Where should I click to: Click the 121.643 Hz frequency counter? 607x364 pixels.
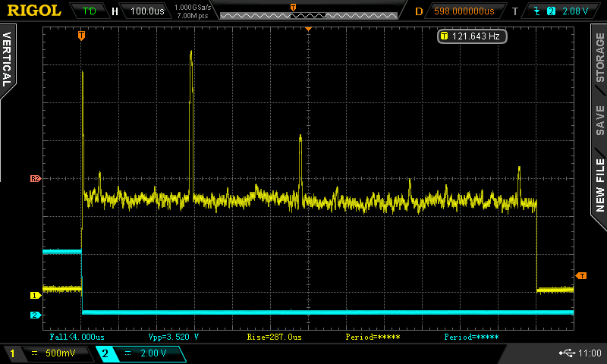[472, 36]
